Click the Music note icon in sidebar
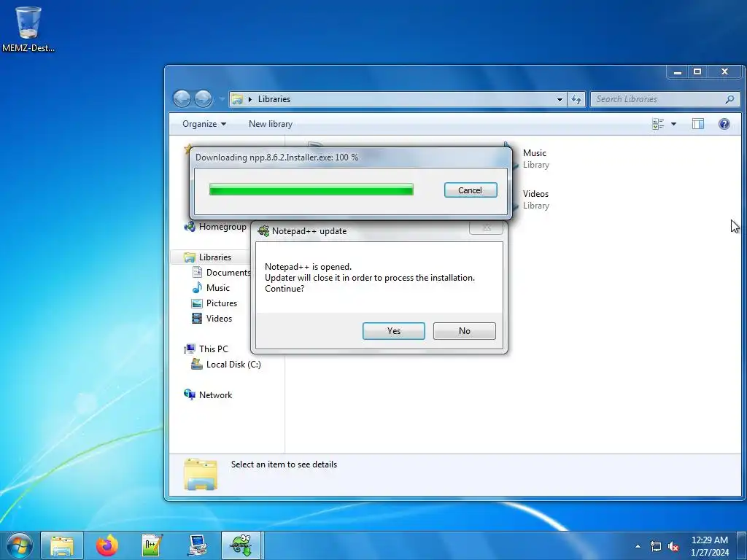This screenshot has width=747, height=560. click(x=197, y=287)
